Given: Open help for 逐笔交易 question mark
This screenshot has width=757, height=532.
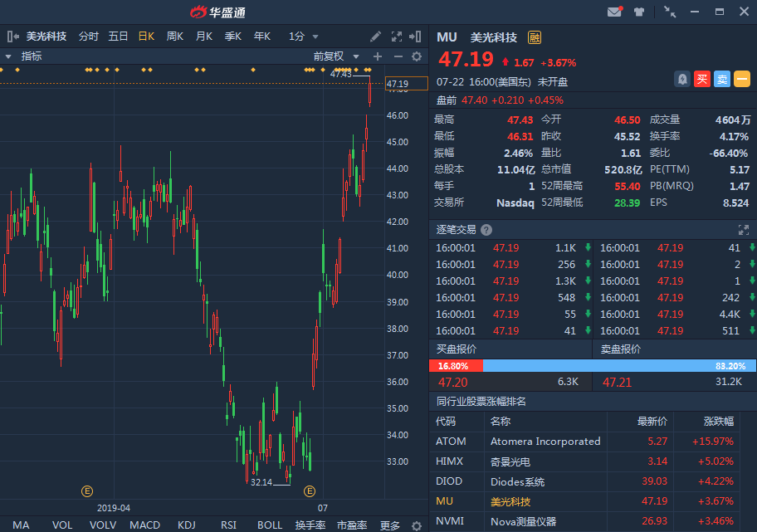Looking at the screenshot, I should pyautogui.click(x=486, y=230).
